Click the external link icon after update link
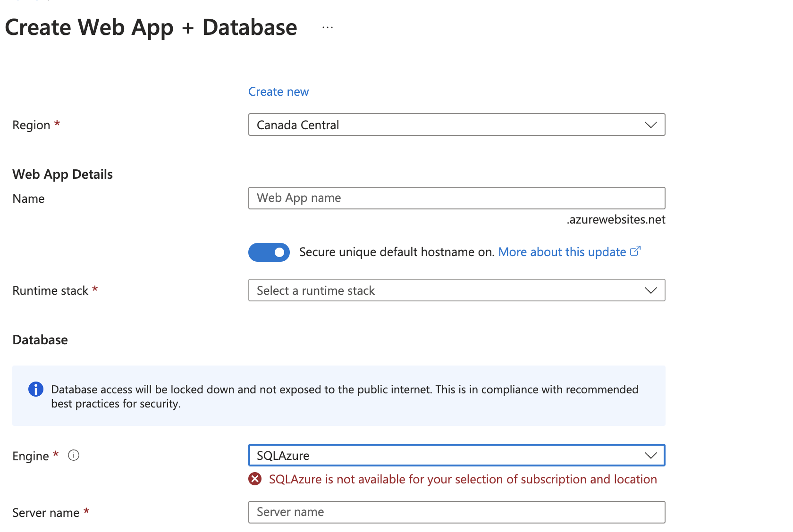This screenshot has height=532, width=793. click(635, 251)
